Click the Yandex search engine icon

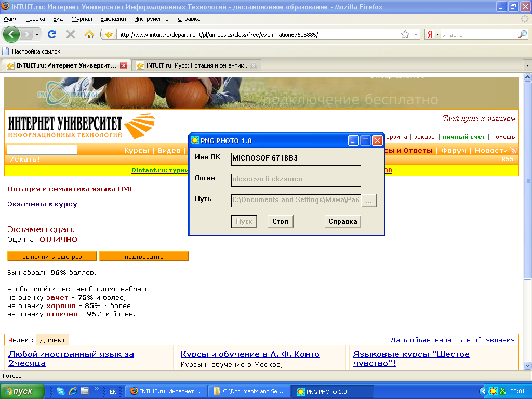tap(430, 35)
